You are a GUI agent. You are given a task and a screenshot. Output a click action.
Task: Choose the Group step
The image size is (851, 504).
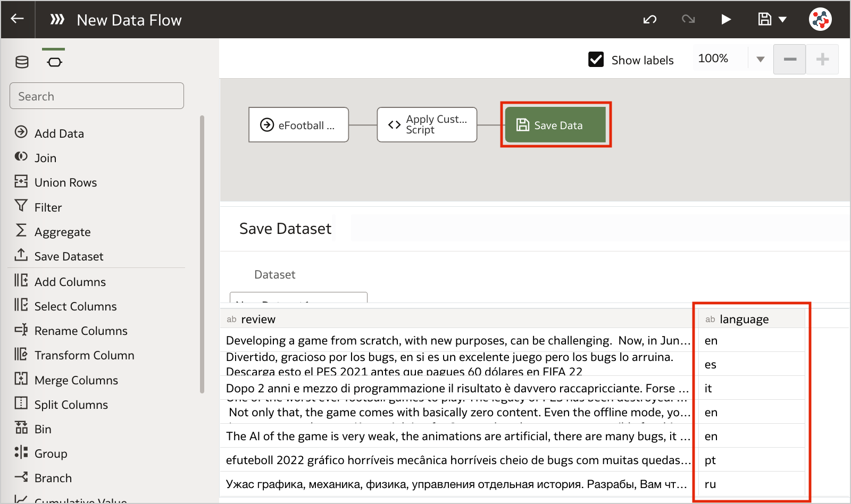pos(41,453)
